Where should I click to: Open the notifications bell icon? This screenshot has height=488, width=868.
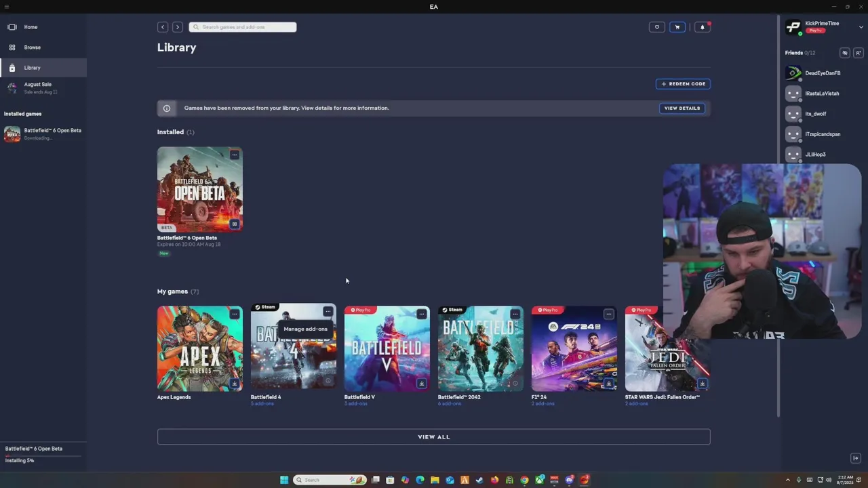click(703, 27)
